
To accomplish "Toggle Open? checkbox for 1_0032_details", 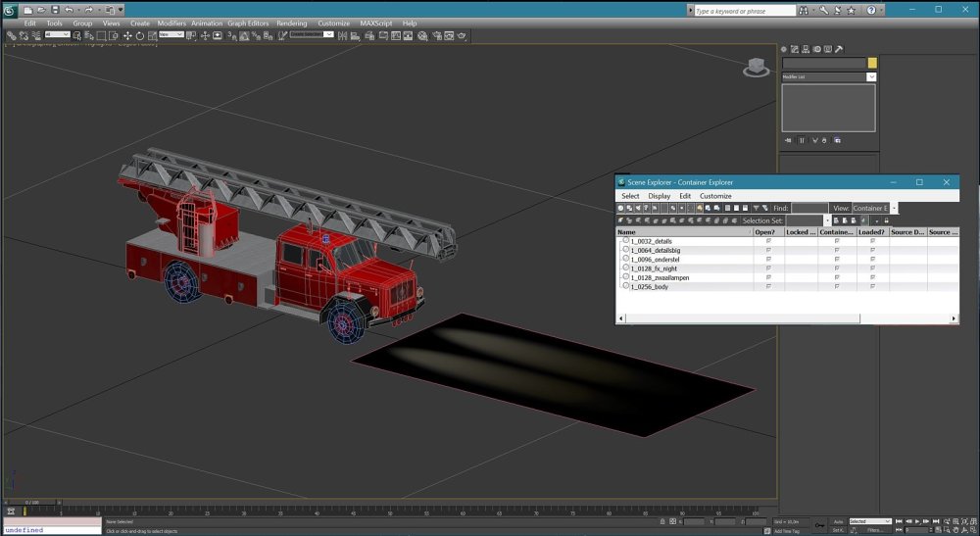I will click(x=768, y=241).
